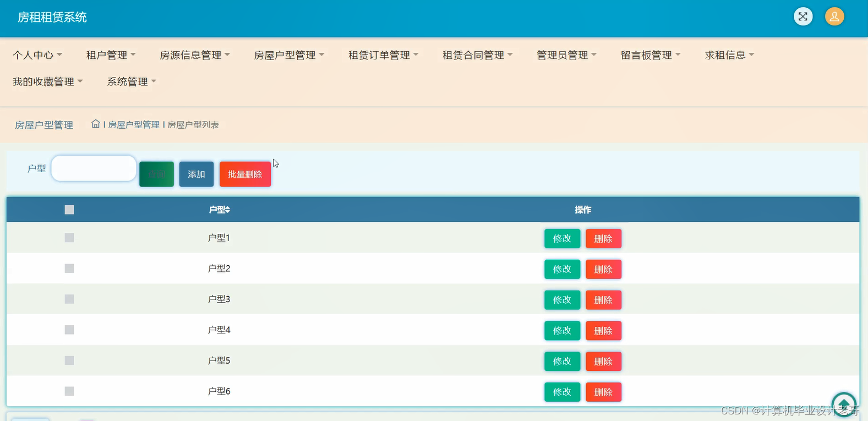Check the box for 户型3 row

coord(69,299)
